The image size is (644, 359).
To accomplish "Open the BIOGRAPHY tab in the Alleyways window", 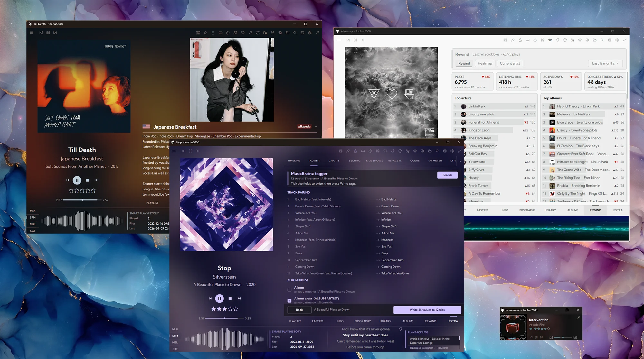I will click(527, 210).
